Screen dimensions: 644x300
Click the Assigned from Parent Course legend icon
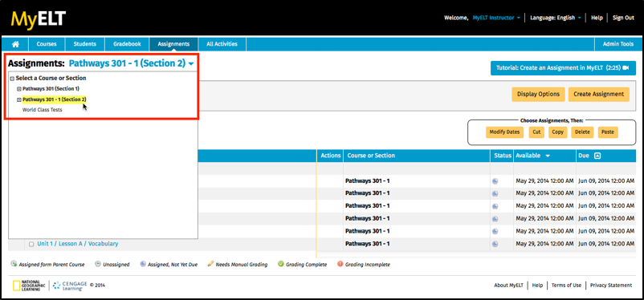click(x=14, y=264)
